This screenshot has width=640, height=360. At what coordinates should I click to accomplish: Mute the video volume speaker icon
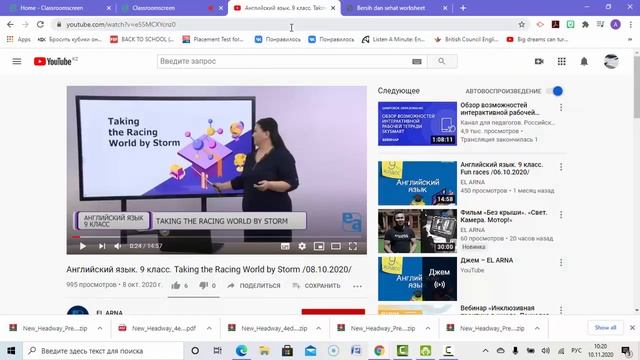pyautogui.click(x=118, y=246)
